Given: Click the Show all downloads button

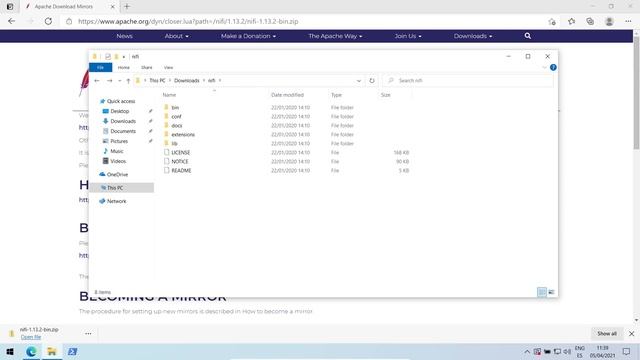Looking at the screenshot, I should [607, 333].
